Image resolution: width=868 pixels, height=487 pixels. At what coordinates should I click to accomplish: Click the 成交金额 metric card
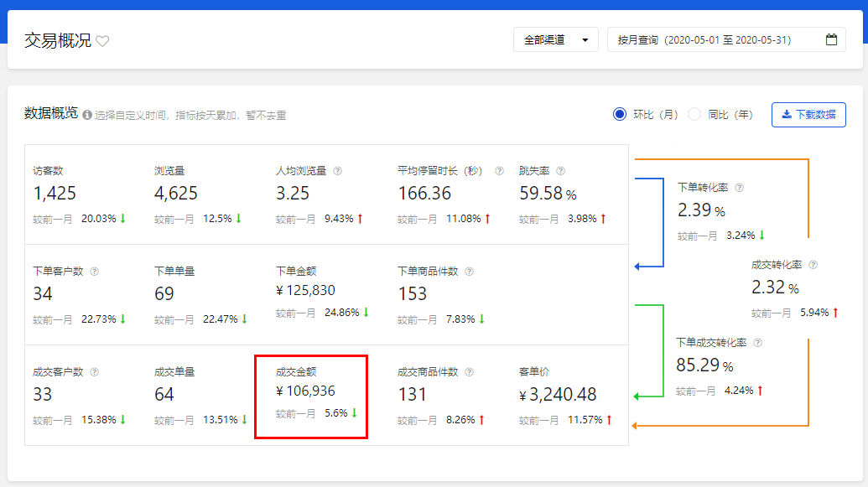click(311, 396)
